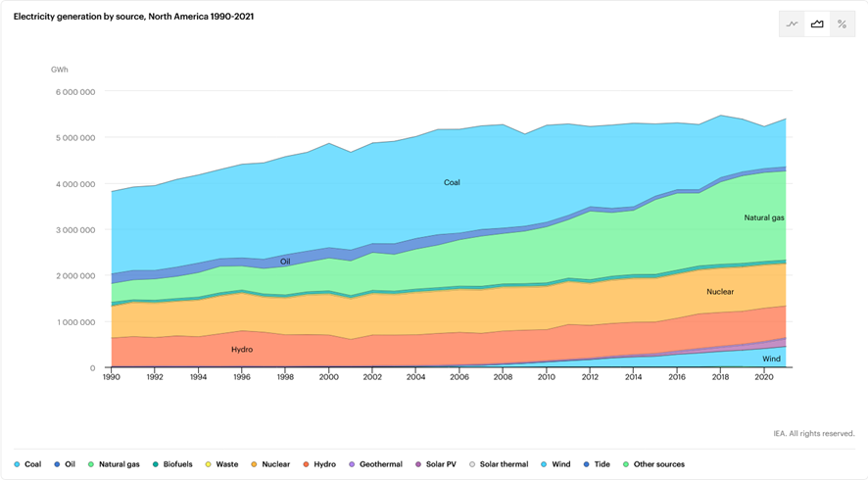This screenshot has width=868, height=480.
Task: Toggle Other sources legend item
Action: pyautogui.click(x=654, y=464)
